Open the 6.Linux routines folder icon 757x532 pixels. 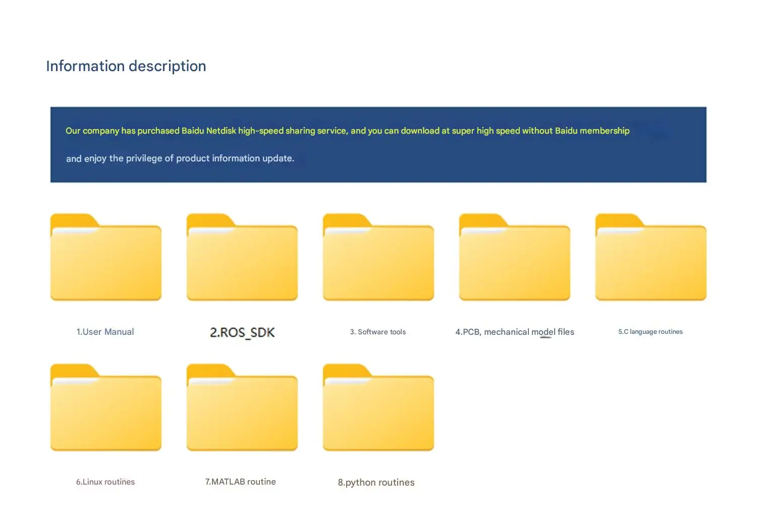pyautogui.click(x=106, y=407)
